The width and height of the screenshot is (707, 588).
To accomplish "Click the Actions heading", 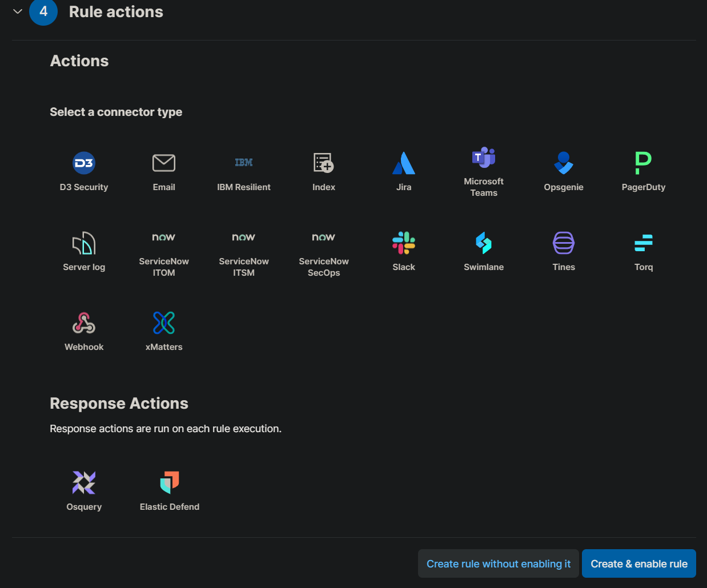I will click(79, 61).
